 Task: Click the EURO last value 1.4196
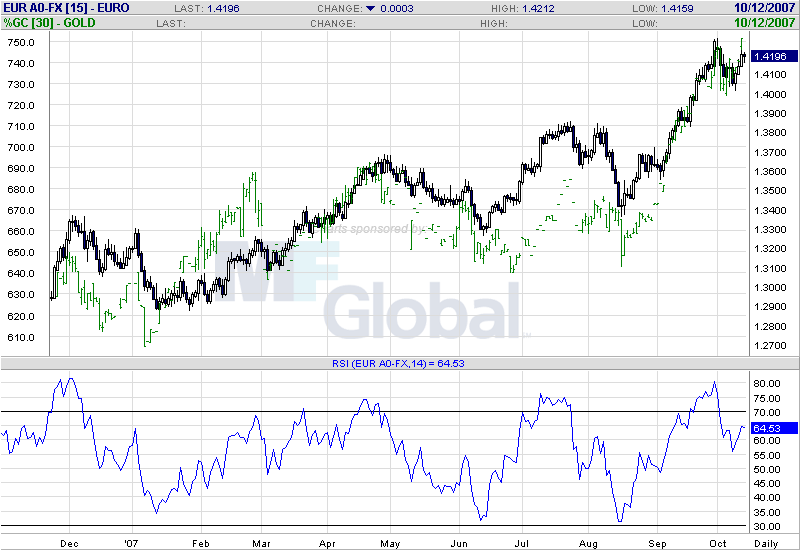tap(223, 9)
